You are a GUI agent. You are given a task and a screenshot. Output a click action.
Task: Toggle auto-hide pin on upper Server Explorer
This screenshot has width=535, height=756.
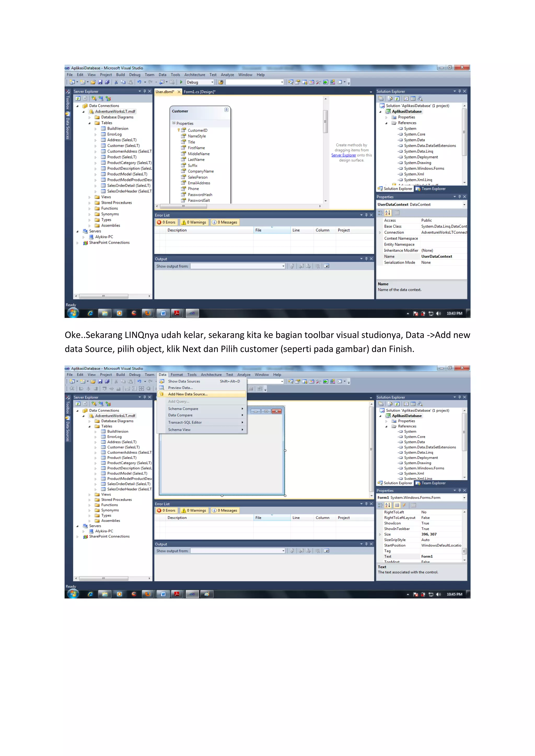[x=145, y=91]
